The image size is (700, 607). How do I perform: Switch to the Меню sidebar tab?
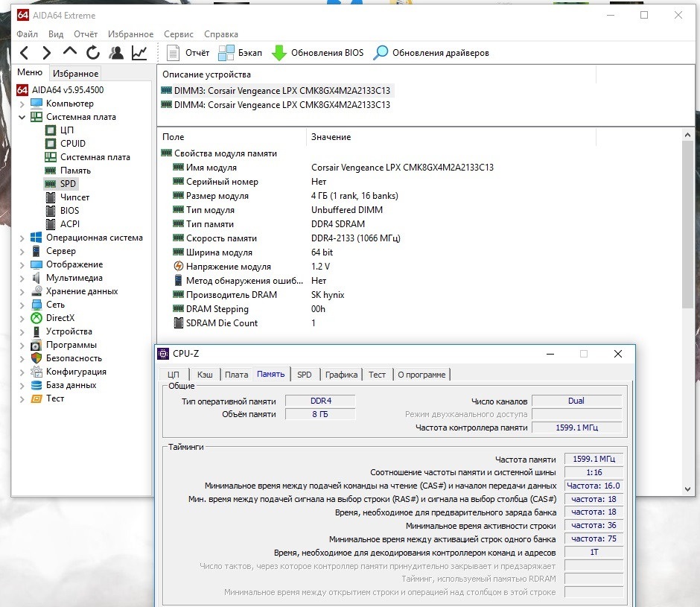[x=30, y=72]
